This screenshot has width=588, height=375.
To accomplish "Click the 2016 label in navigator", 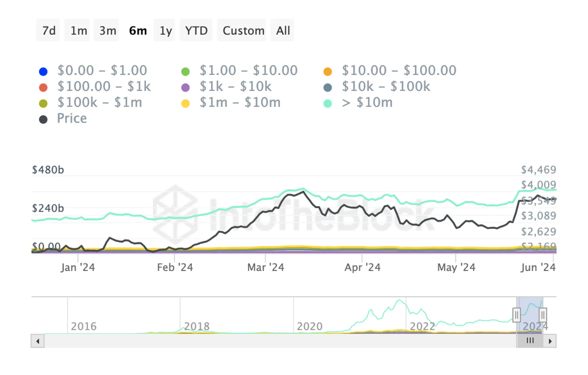I will (x=83, y=326).
